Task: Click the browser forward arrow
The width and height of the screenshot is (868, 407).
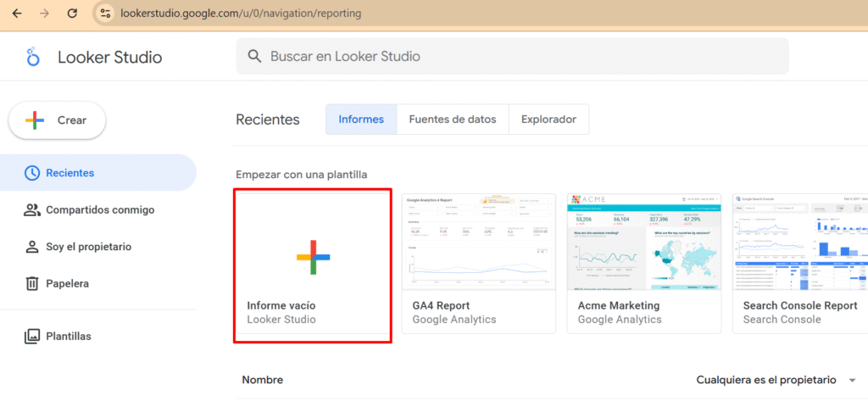Action: coord(44,14)
